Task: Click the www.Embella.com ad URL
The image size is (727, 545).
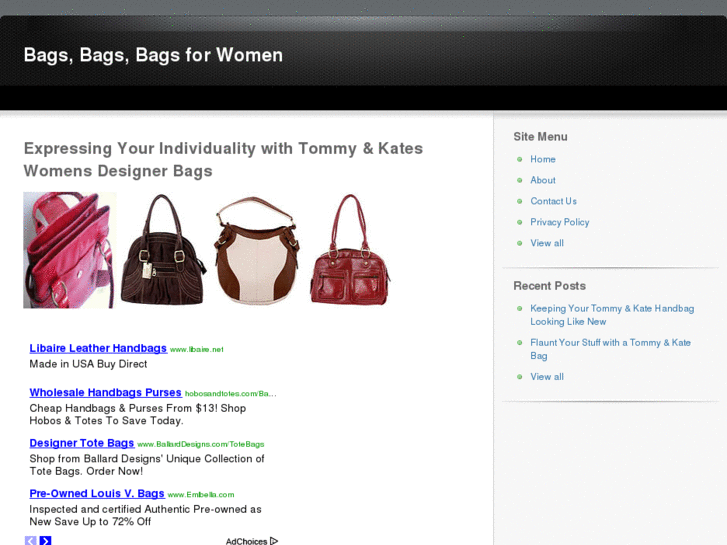Action: [x=201, y=494]
